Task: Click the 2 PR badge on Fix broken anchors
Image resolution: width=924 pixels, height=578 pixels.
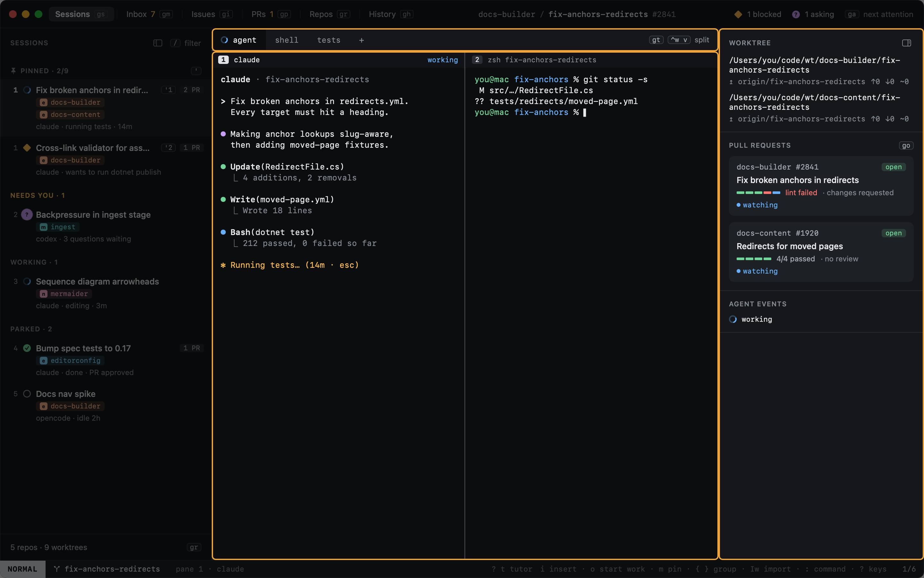Action: pos(192,90)
